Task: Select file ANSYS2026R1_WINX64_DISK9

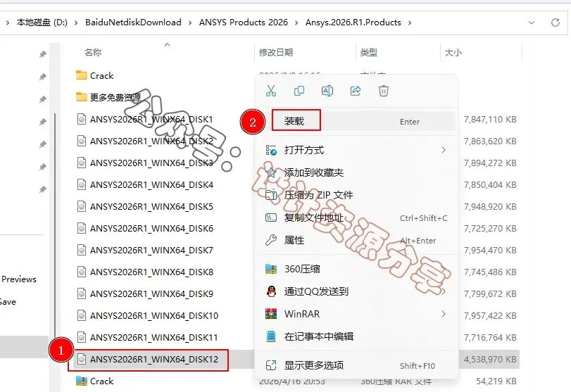Action: point(151,293)
